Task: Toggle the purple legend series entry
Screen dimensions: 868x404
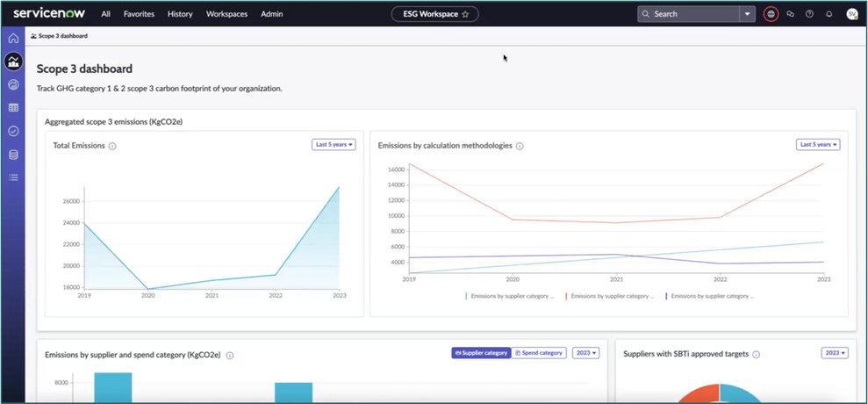Action: [710, 297]
